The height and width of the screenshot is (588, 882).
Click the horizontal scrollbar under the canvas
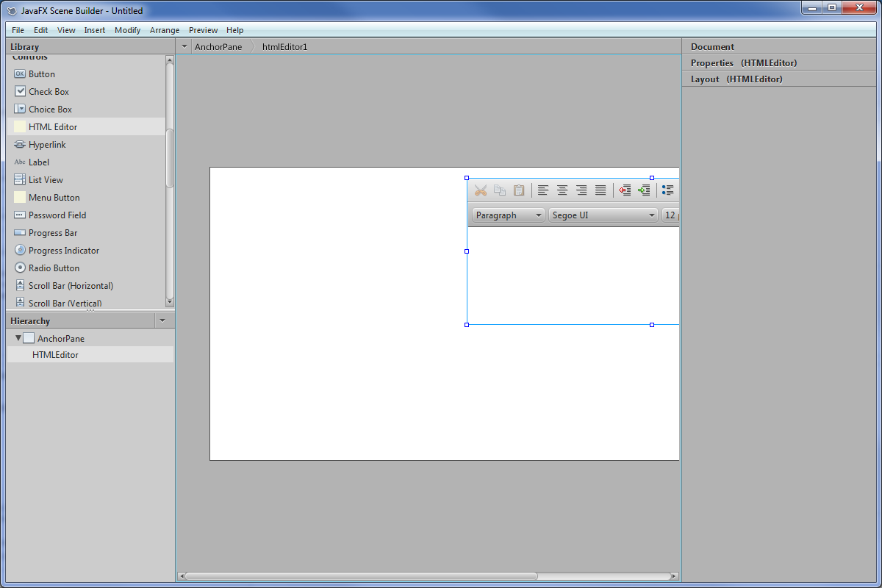tap(360, 576)
